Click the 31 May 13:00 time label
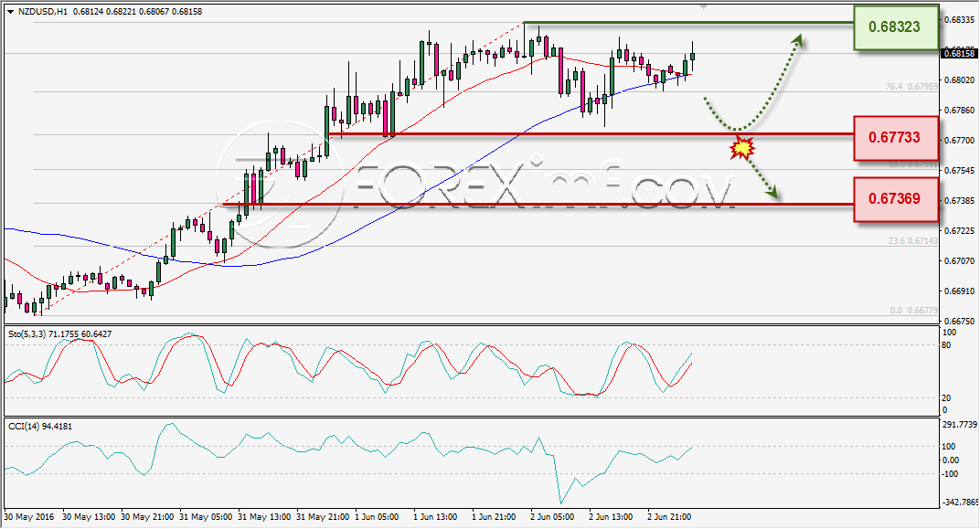The image size is (980, 529). click(x=264, y=517)
